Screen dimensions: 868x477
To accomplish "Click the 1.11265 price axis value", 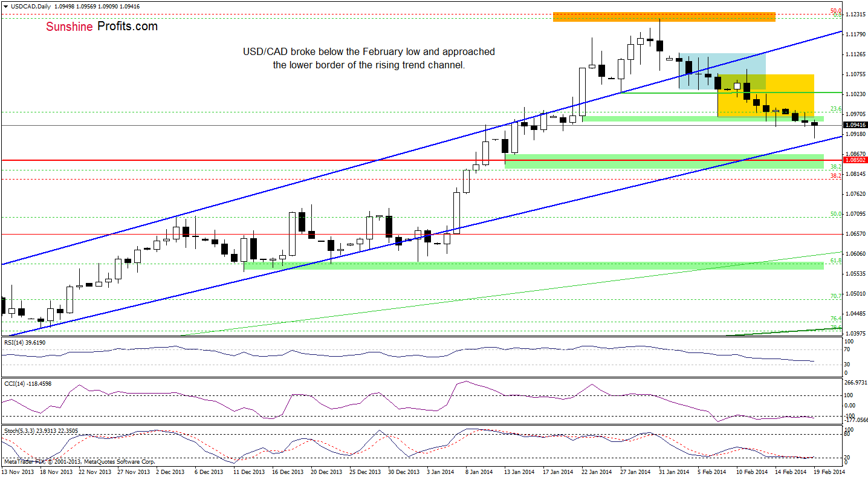I will (x=856, y=54).
